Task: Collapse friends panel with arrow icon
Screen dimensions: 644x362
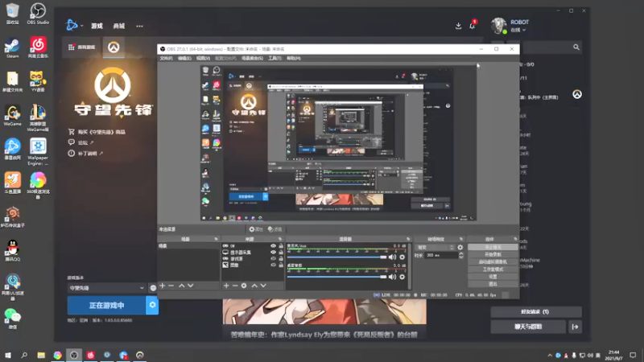Action: point(575,327)
